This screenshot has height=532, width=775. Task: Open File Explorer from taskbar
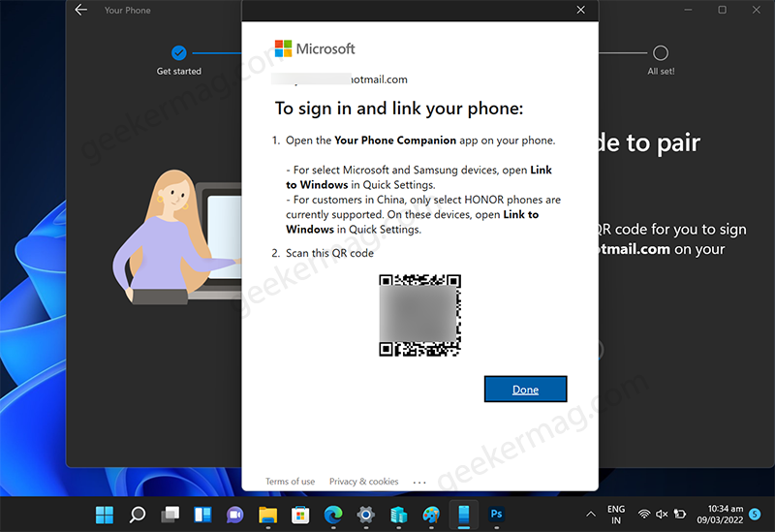point(268,515)
